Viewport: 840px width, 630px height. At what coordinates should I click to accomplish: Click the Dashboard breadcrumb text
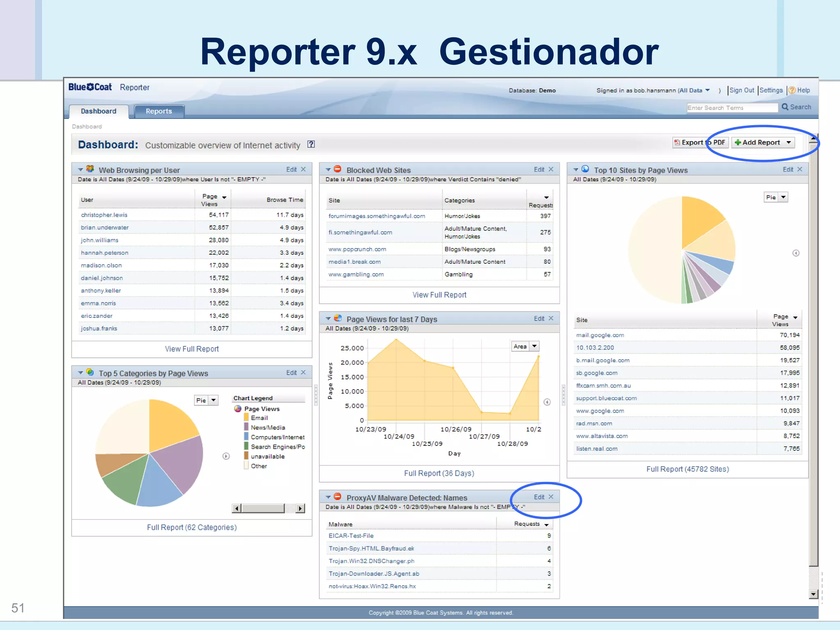point(87,126)
